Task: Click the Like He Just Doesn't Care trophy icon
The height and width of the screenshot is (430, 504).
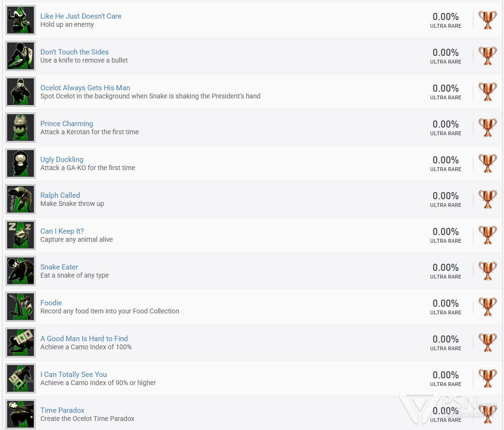Action: tap(21, 20)
